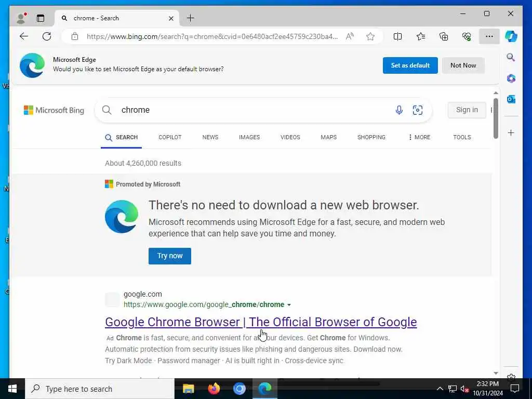Open the Edge profile icon

tap(21, 18)
